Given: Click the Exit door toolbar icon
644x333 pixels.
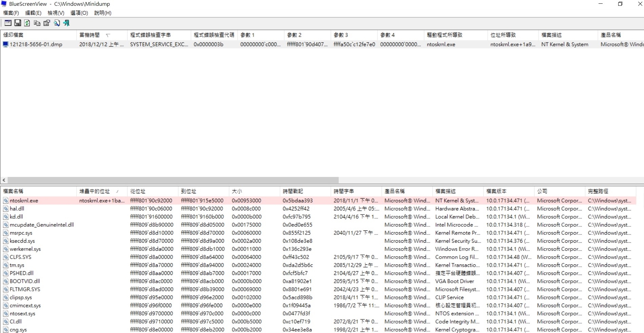Looking at the screenshot, I should pyautogui.click(x=66, y=23).
